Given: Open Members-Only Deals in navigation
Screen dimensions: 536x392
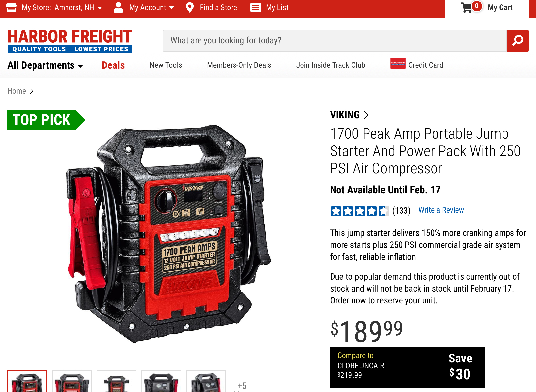Looking at the screenshot, I should click(x=239, y=65).
